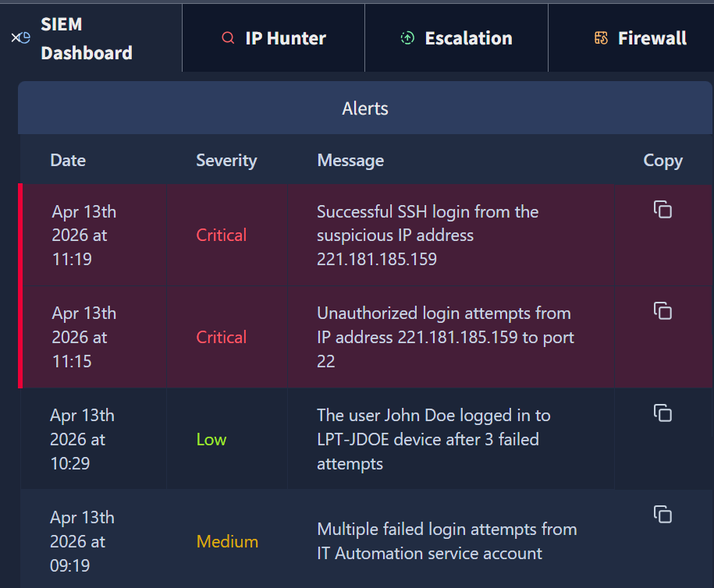Click the SIEM Dashboard logo icon
Image resolution: width=714 pixels, height=588 pixels.
(x=20, y=37)
